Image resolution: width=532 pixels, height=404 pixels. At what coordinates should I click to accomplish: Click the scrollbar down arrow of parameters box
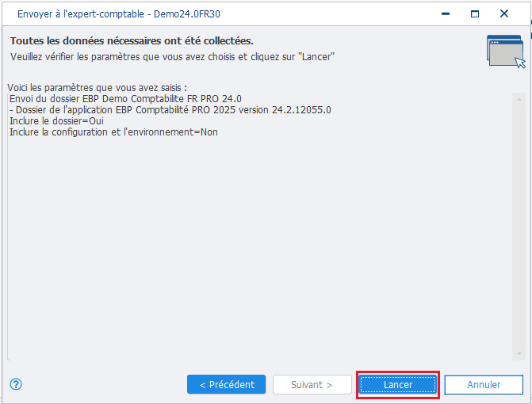coord(519,353)
